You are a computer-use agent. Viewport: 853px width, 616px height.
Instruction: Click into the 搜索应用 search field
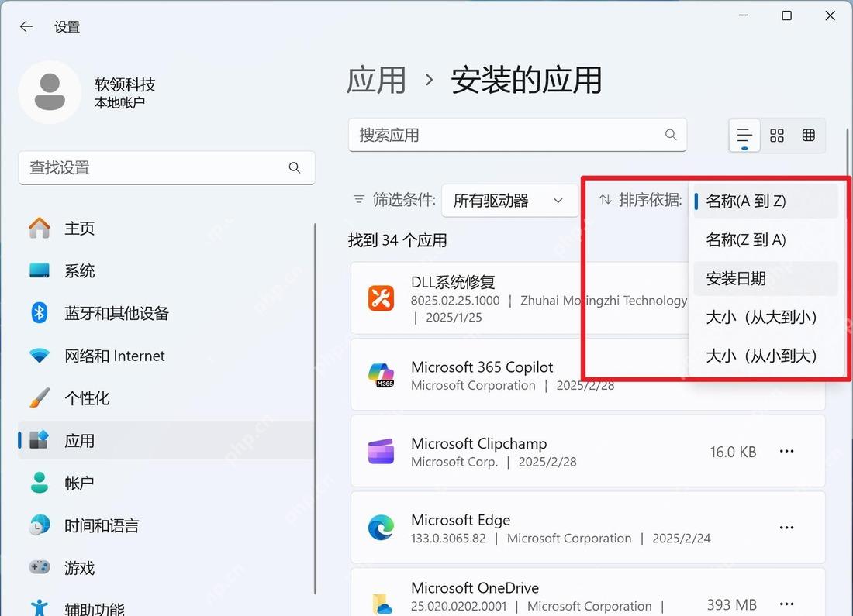tap(517, 135)
